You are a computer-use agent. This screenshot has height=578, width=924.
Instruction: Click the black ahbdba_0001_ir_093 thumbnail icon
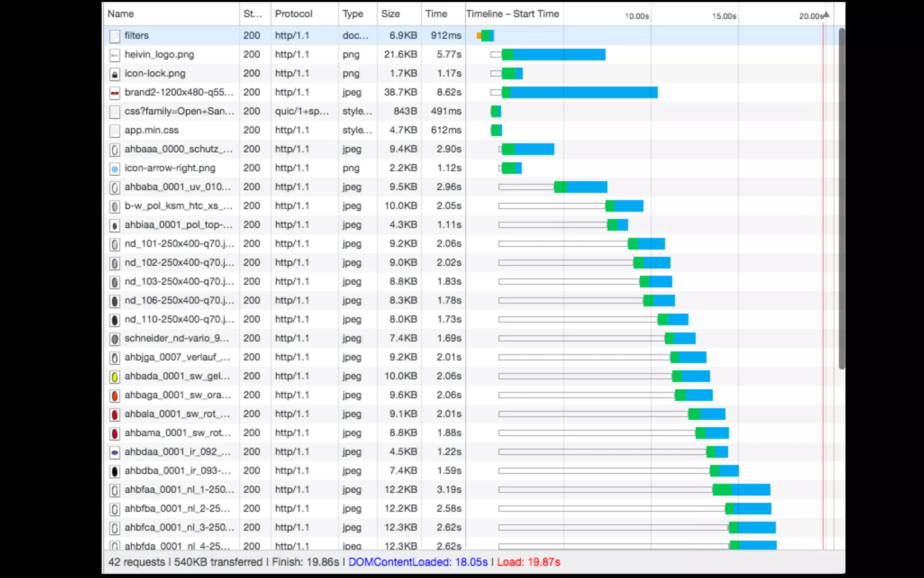115,471
